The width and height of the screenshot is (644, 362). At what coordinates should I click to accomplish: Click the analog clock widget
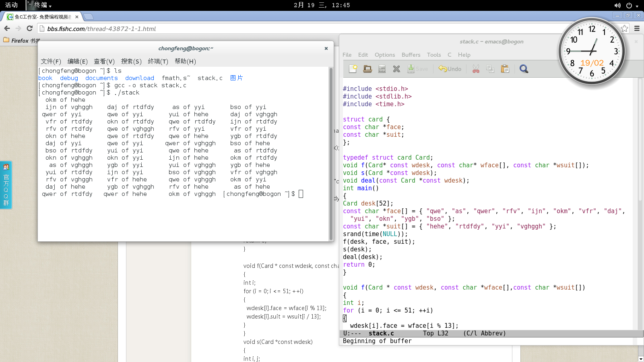592,51
